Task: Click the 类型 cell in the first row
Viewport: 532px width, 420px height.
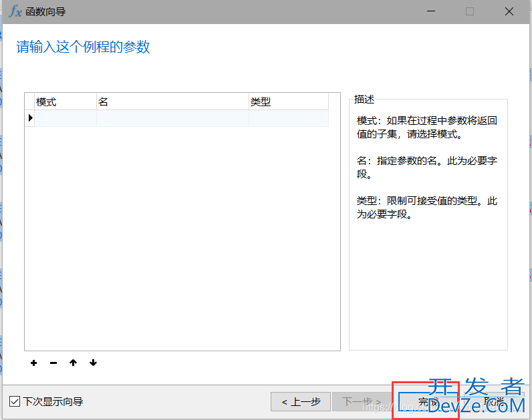Action: [289, 118]
